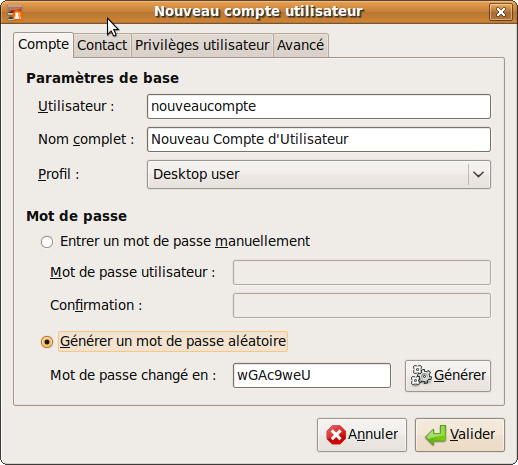Switch to the Contact tab

pyautogui.click(x=102, y=45)
